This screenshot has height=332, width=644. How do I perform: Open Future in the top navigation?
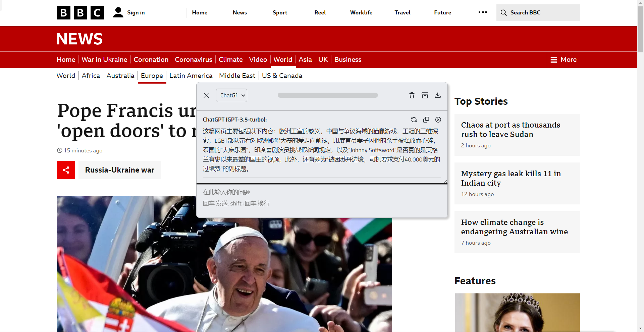pos(442,12)
